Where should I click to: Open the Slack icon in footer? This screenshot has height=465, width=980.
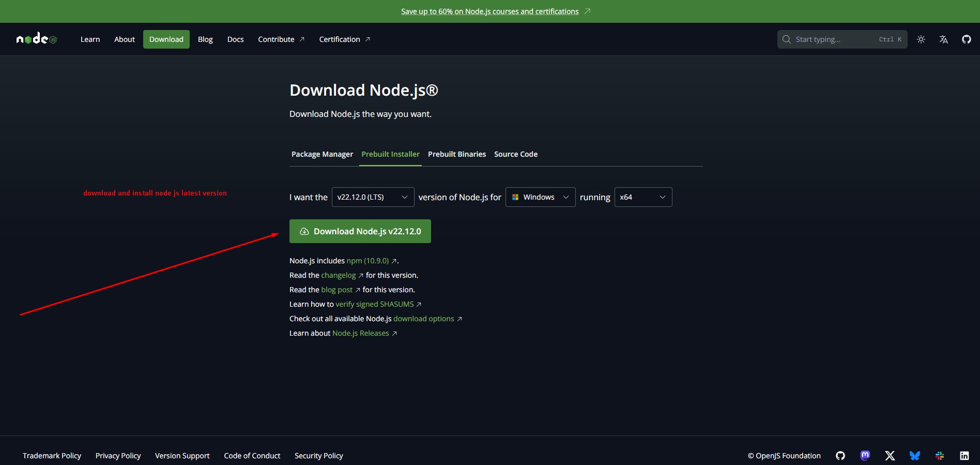pos(940,456)
